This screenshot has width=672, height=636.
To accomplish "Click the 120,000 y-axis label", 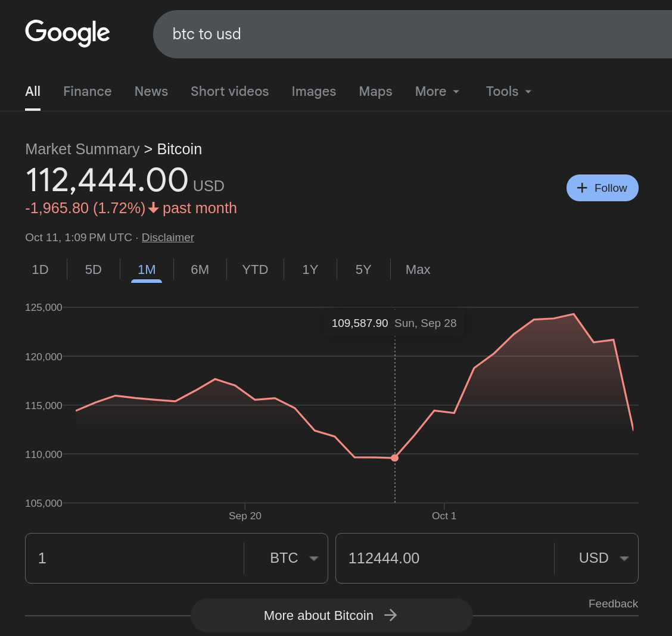I will pyautogui.click(x=43, y=356).
